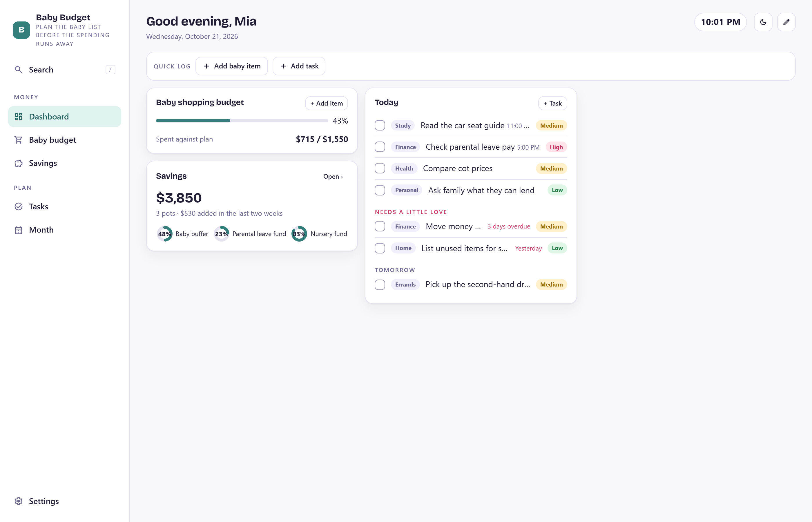Screen dimensions: 812x522
Task: Open the Dashboard sidebar item
Action: (64, 117)
